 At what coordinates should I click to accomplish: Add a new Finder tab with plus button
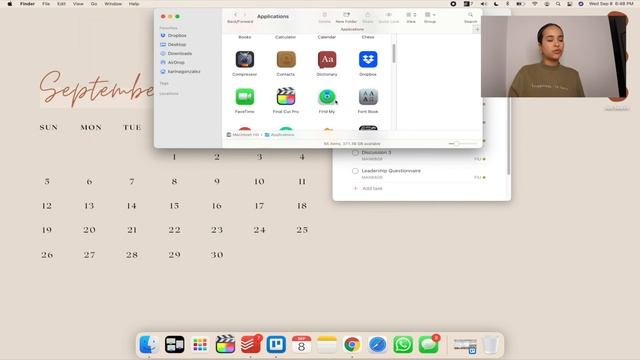477,29
